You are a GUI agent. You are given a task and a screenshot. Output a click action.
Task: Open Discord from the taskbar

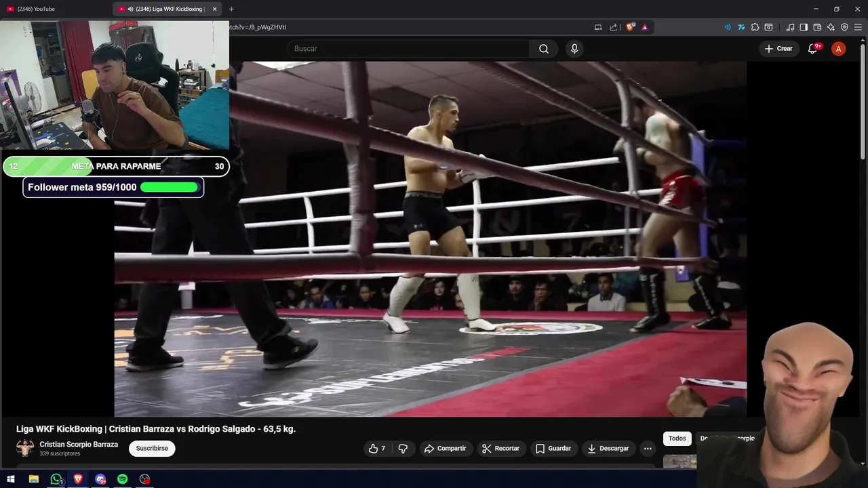[100, 479]
